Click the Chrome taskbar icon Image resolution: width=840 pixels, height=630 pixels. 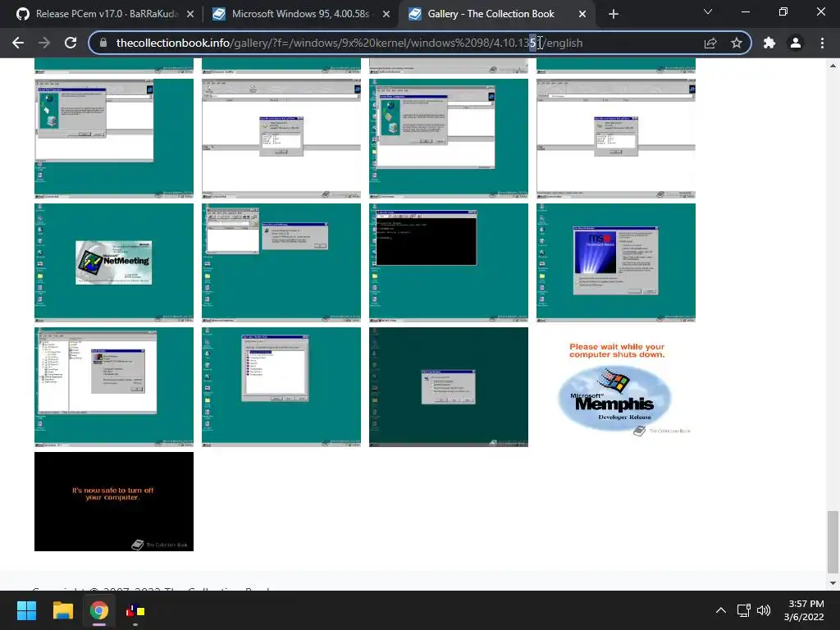pyautogui.click(x=99, y=610)
